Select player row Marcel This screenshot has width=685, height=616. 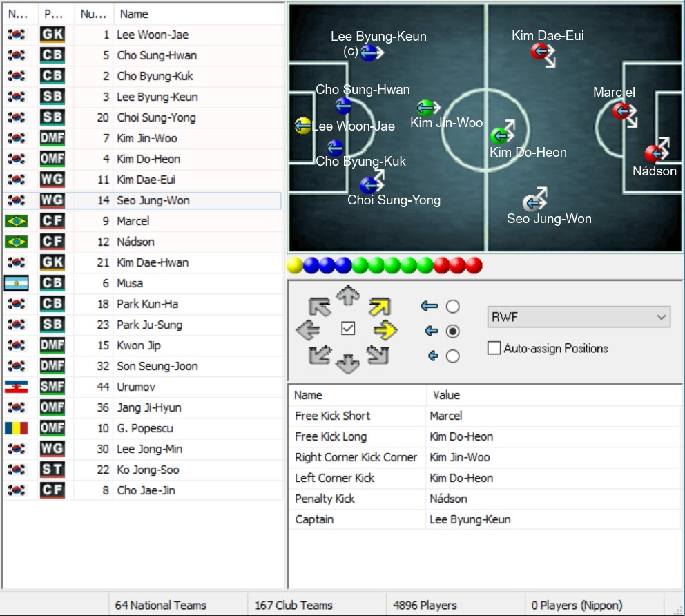[142, 221]
